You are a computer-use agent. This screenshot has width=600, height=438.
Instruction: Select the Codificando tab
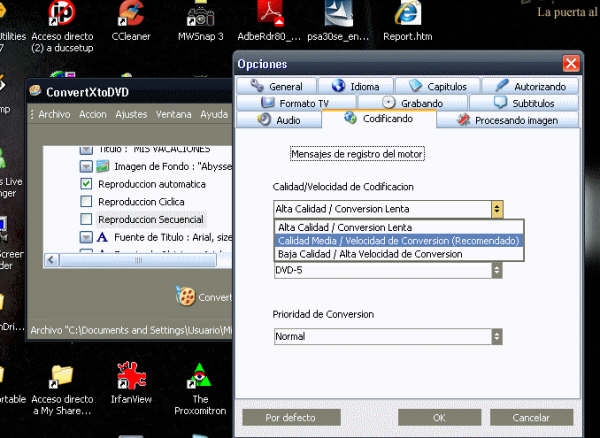[x=379, y=119]
